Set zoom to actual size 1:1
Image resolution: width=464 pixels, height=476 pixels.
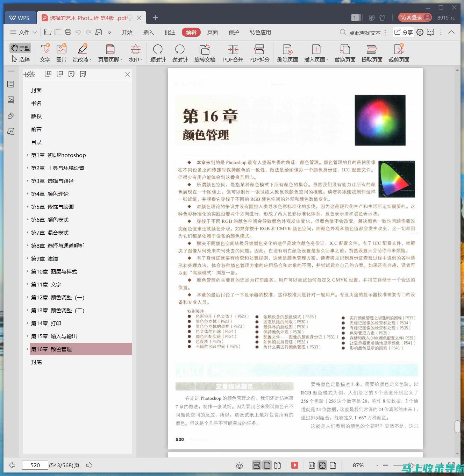tap(312, 465)
